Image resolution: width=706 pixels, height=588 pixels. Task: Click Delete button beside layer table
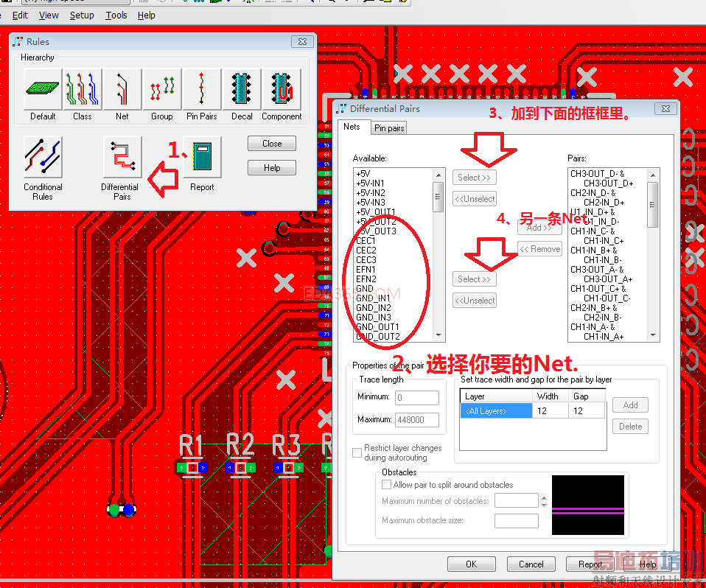pyautogui.click(x=630, y=427)
